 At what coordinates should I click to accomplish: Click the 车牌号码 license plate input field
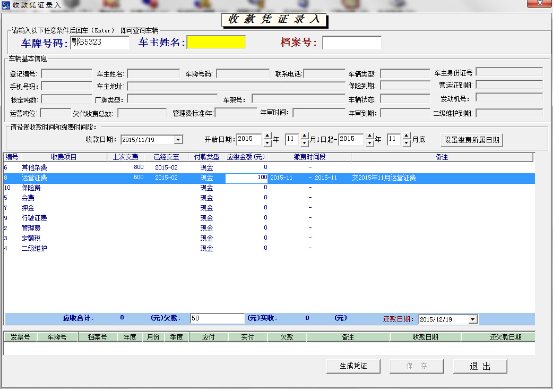100,42
